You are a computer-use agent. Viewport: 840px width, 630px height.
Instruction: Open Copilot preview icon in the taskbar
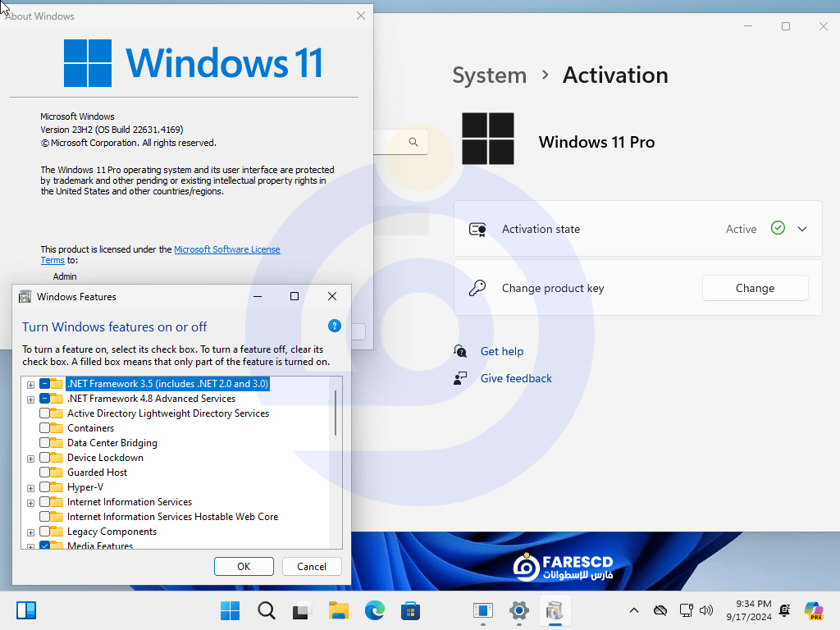[x=814, y=610]
